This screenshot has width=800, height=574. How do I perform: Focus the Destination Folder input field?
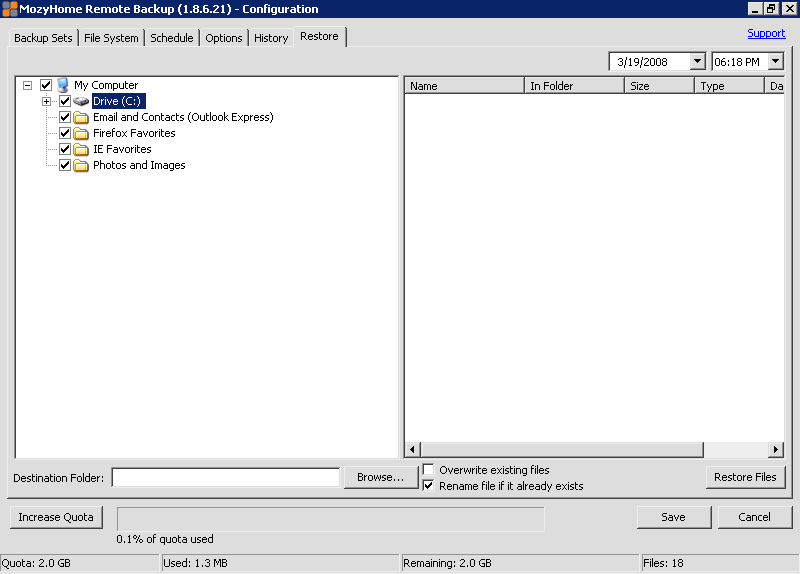(226, 478)
